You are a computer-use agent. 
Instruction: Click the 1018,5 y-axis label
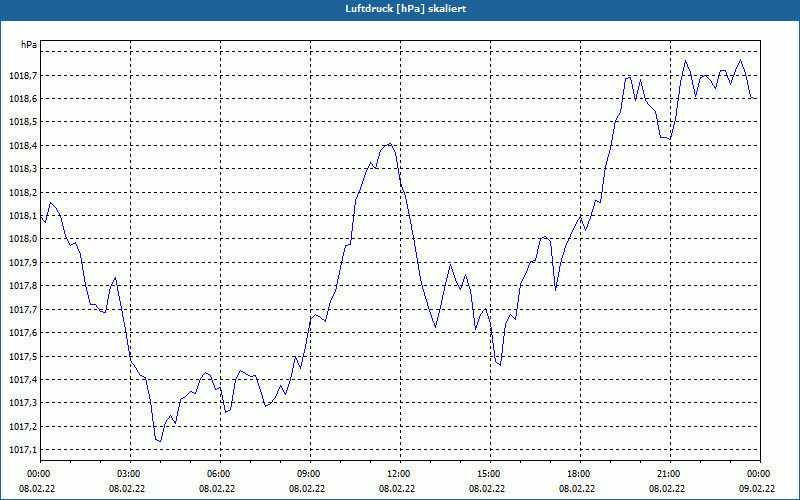tap(23, 122)
